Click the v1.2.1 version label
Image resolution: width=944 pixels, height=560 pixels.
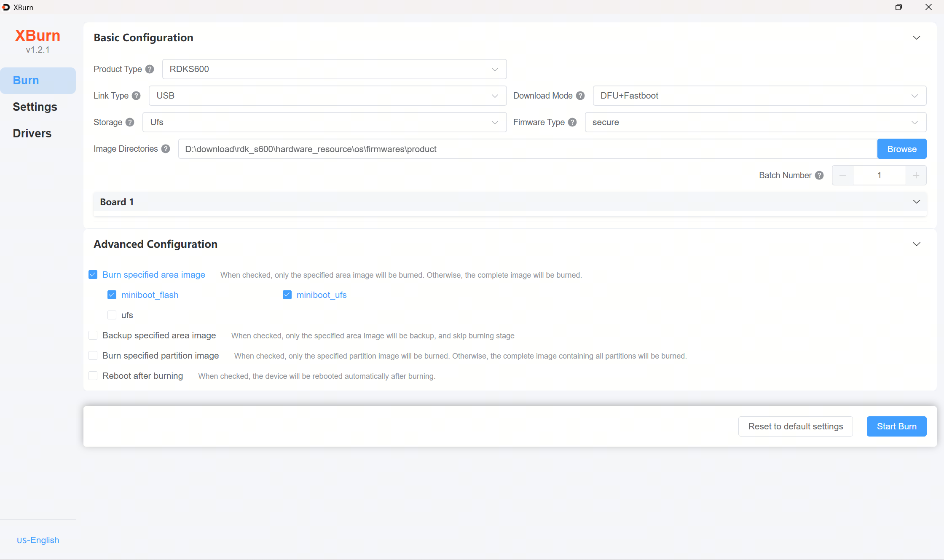tap(38, 50)
